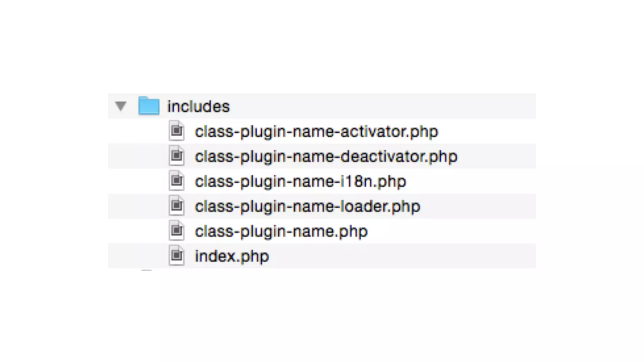Click the class-plugin-name-deactivator.php file icon
Image resolution: width=644 pixels, height=362 pixels.
[x=176, y=156]
